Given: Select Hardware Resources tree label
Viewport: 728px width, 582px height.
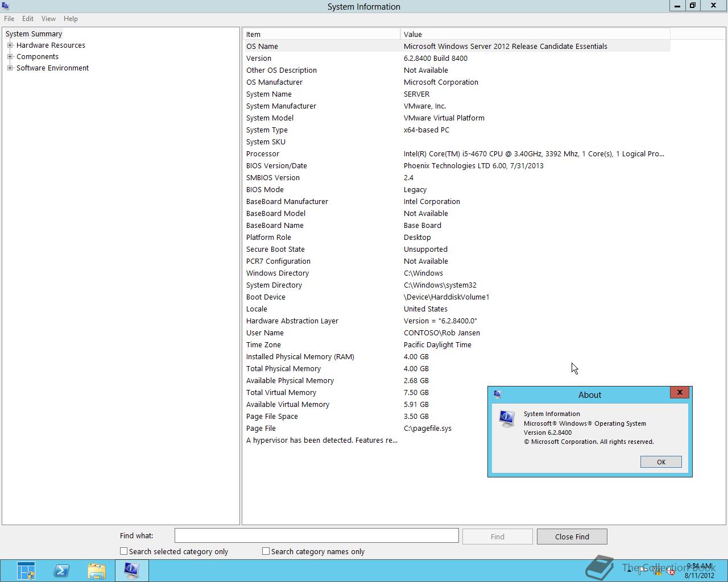Looking at the screenshot, I should point(51,45).
